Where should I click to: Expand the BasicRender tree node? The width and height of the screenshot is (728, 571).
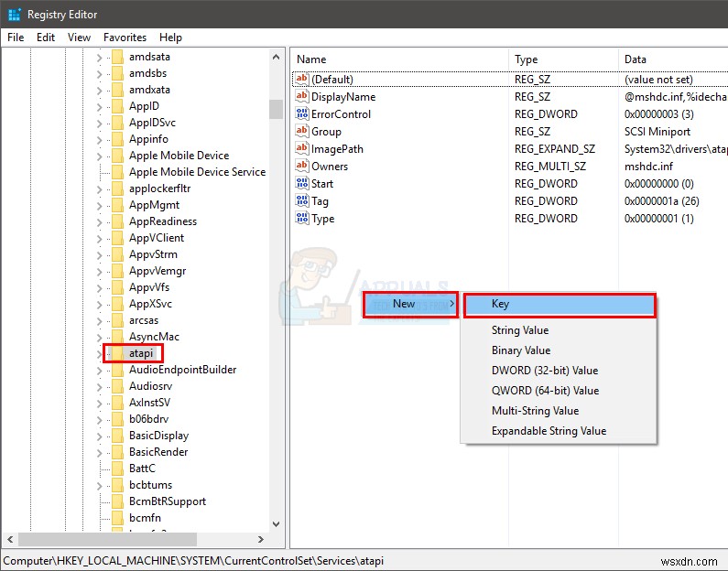99,452
